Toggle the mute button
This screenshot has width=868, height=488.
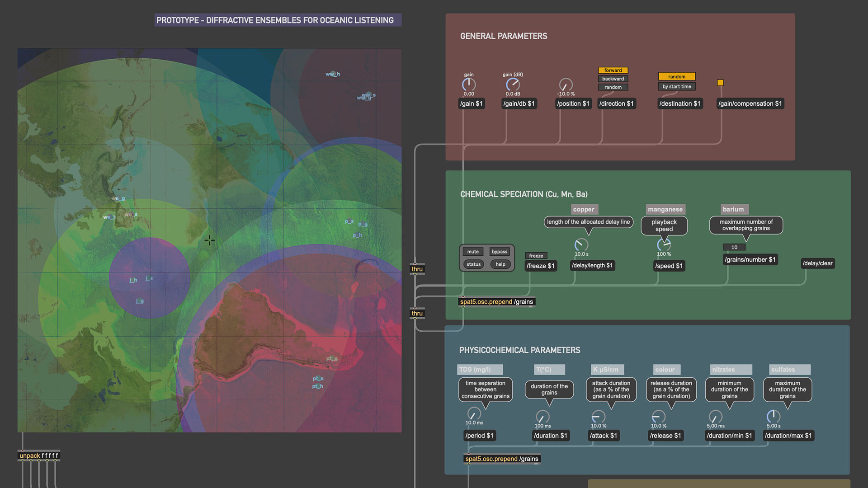473,252
